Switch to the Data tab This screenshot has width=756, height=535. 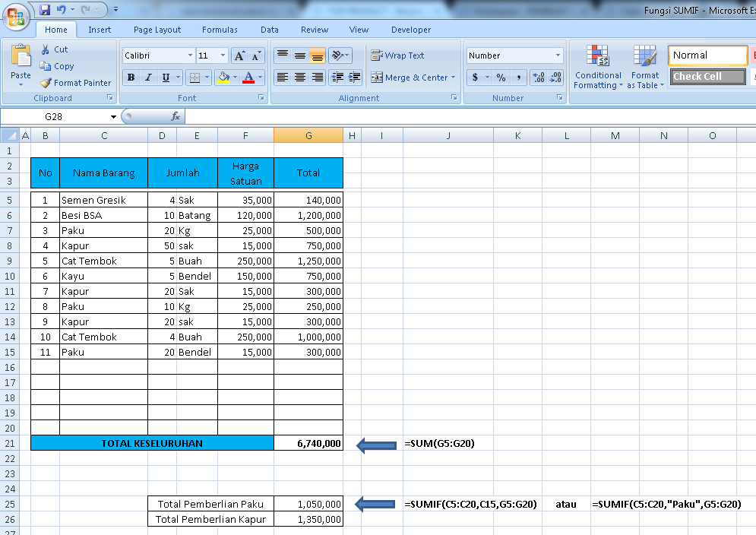click(x=270, y=30)
